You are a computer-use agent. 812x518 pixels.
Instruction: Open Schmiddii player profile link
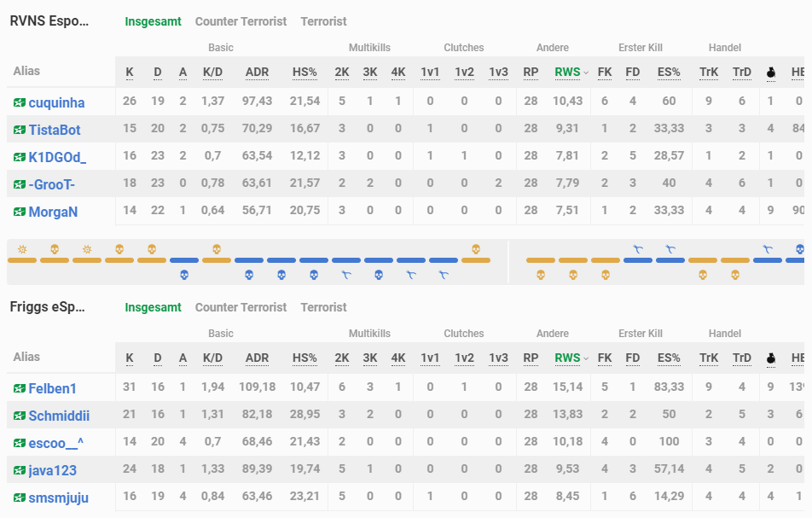click(x=59, y=416)
